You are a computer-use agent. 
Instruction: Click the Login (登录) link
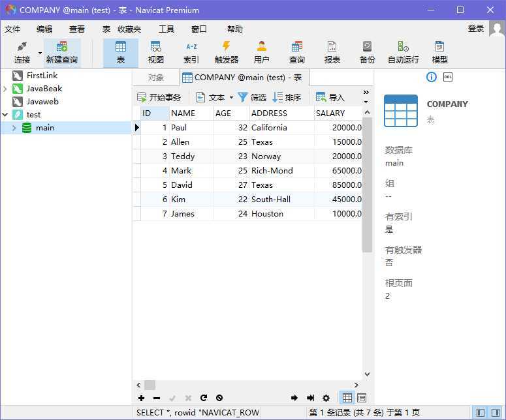[x=476, y=28]
